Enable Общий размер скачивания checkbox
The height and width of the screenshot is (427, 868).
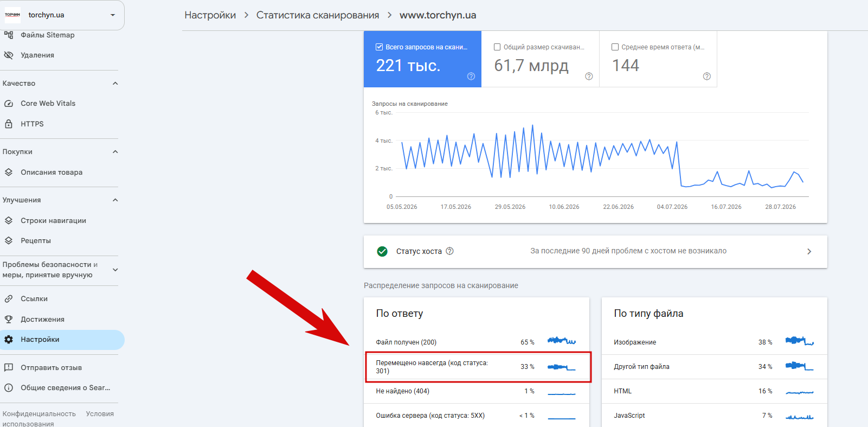click(x=497, y=47)
